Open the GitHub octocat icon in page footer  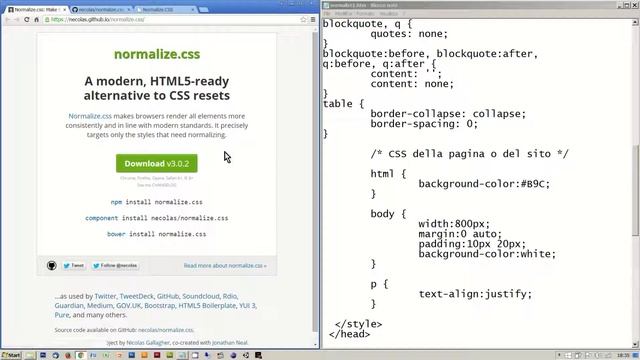pos(51,265)
